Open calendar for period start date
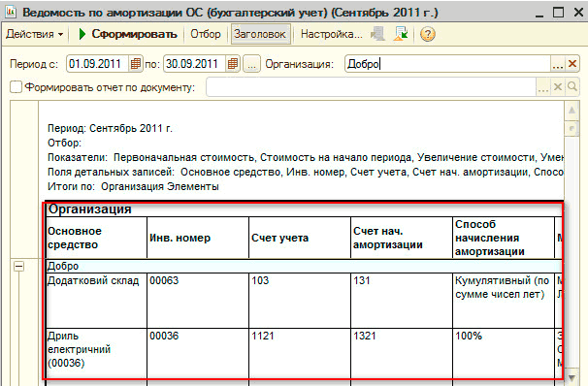588x386 pixels. (x=136, y=64)
